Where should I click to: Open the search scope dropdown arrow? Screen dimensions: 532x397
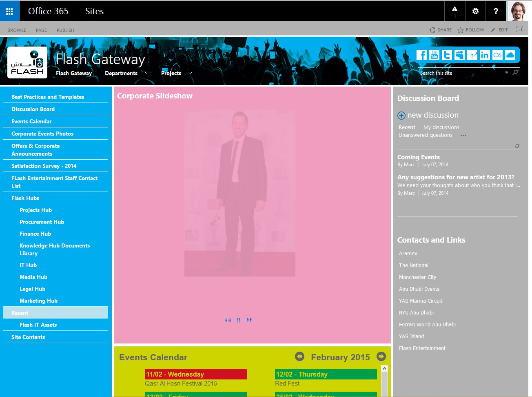click(507, 73)
